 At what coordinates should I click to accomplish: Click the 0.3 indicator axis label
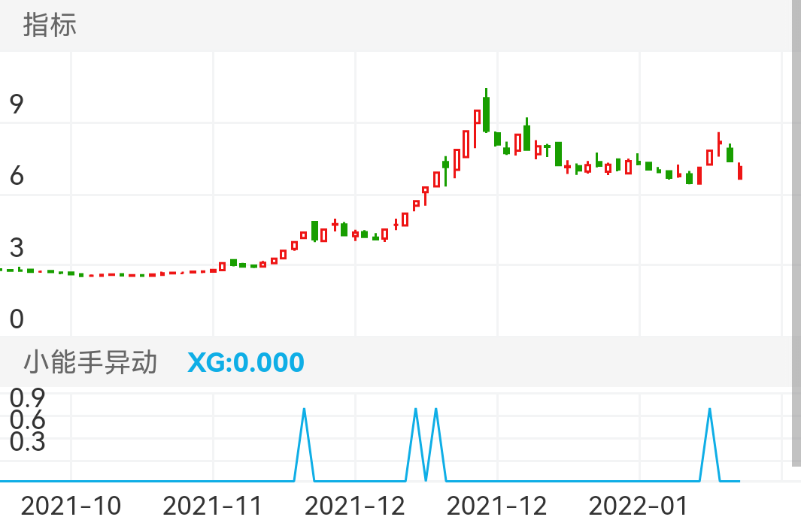pyautogui.click(x=28, y=442)
